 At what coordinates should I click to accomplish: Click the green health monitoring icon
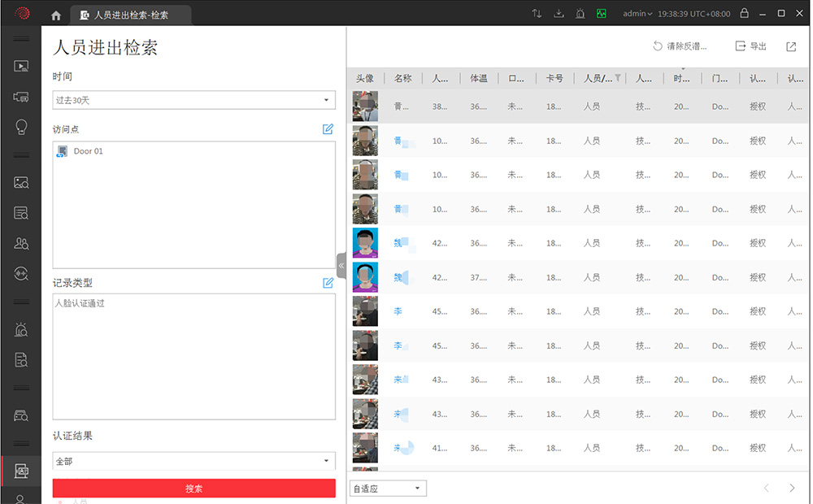pyautogui.click(x=601, y=14)
